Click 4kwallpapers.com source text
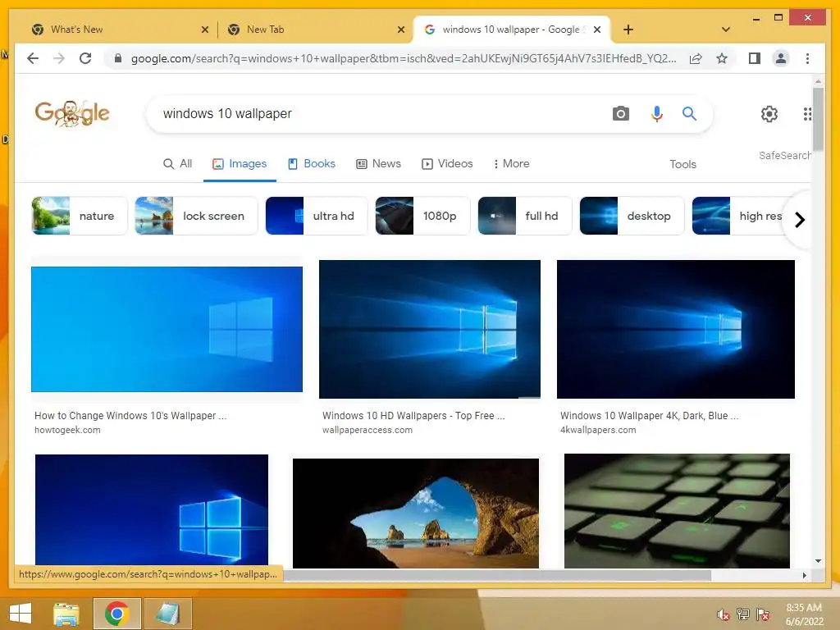Viewport: 840px width, 630px height. coord(598,430)
